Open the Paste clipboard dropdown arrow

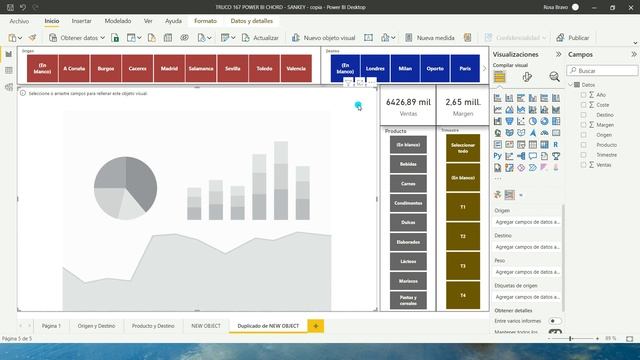[x=20, y=38]
